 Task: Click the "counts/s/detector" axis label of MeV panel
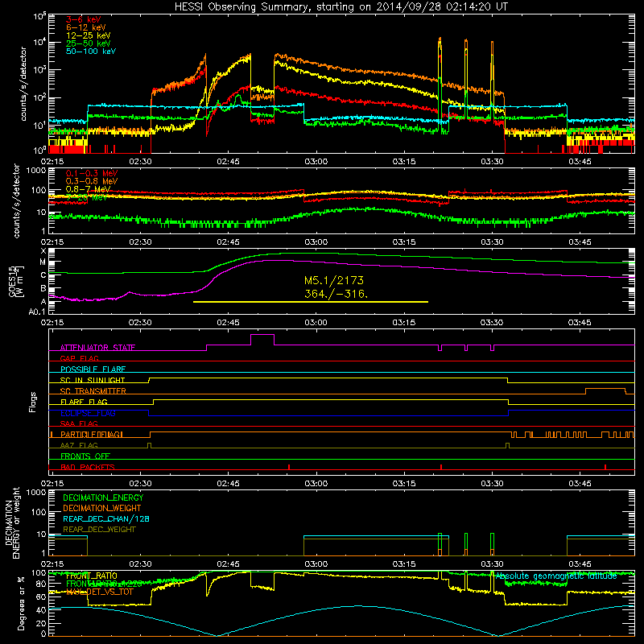17,200
